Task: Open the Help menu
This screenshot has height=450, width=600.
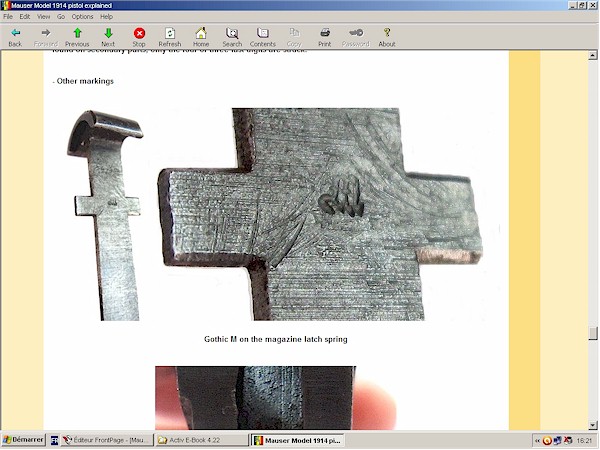Action: coord(106,16)
